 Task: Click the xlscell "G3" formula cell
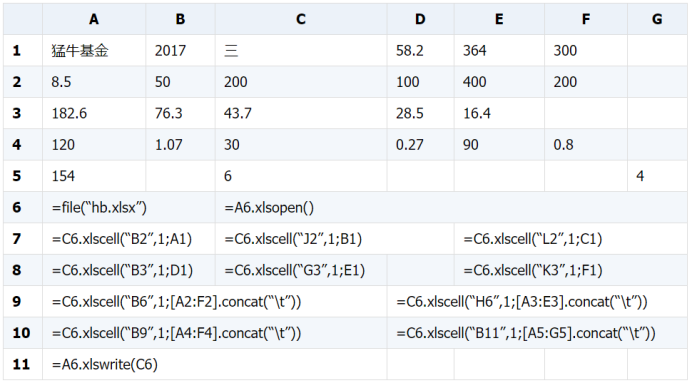[335, 270]
